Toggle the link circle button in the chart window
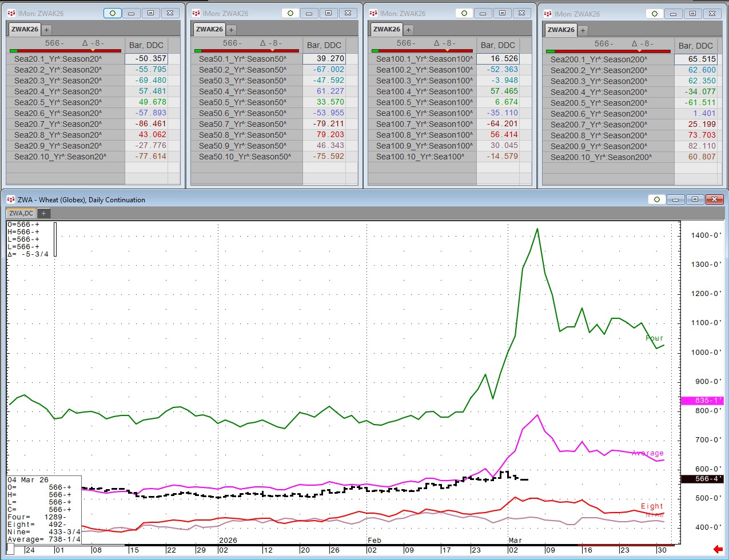Viewport: 729px width, 560px height. click(656, 199)
